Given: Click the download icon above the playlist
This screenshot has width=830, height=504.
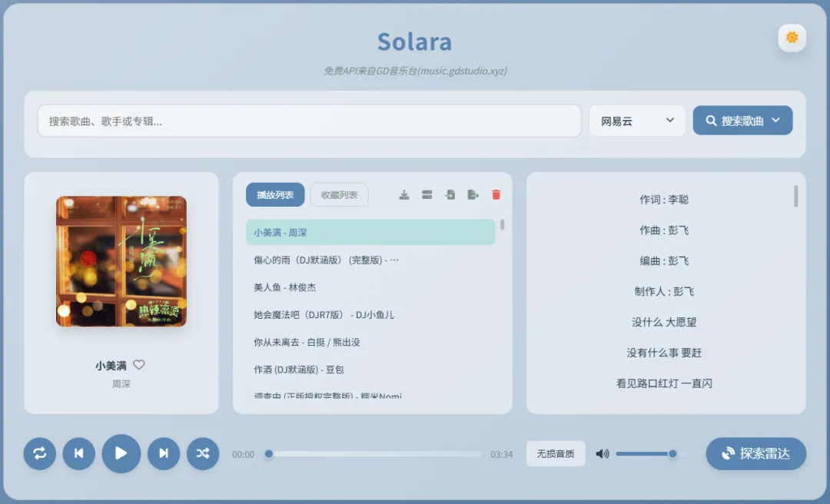Looking at the screenshot, I should coord(403,194).
